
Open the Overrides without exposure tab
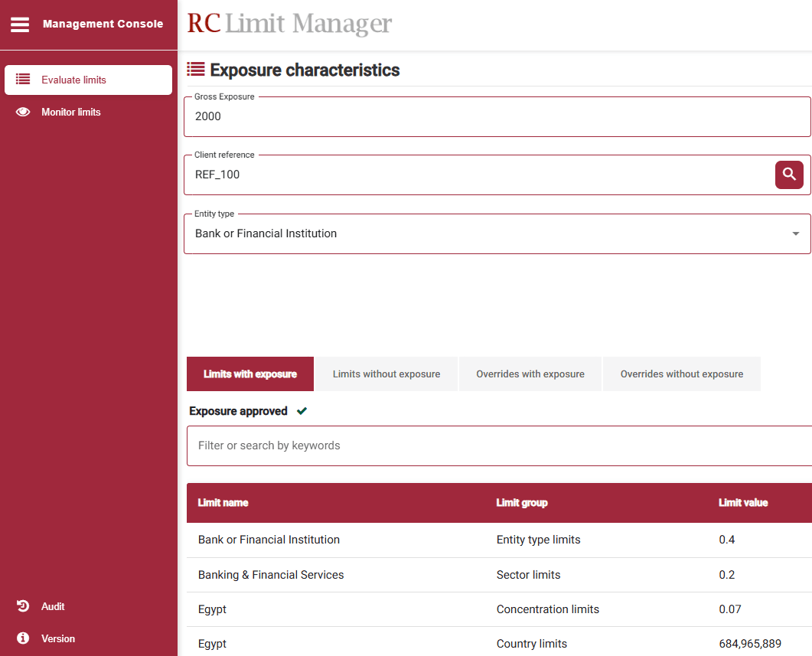click(681, 374)
